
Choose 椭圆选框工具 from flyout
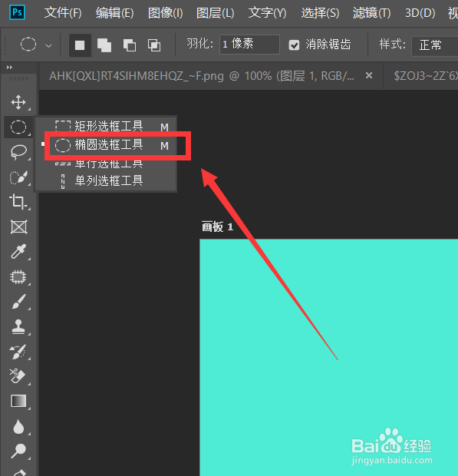(106, 145)
